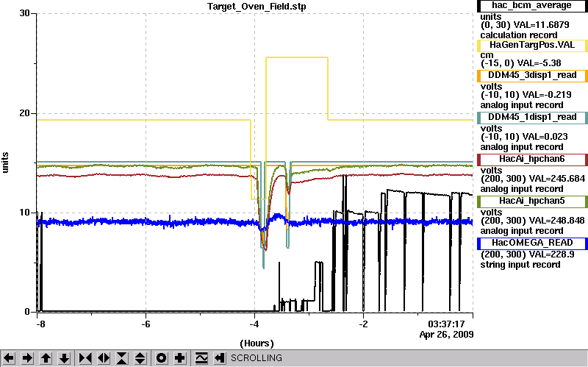Click the plus sign toolbar icon
The height and width of the screenshot is (367, 588).
[x=179, y=358]
